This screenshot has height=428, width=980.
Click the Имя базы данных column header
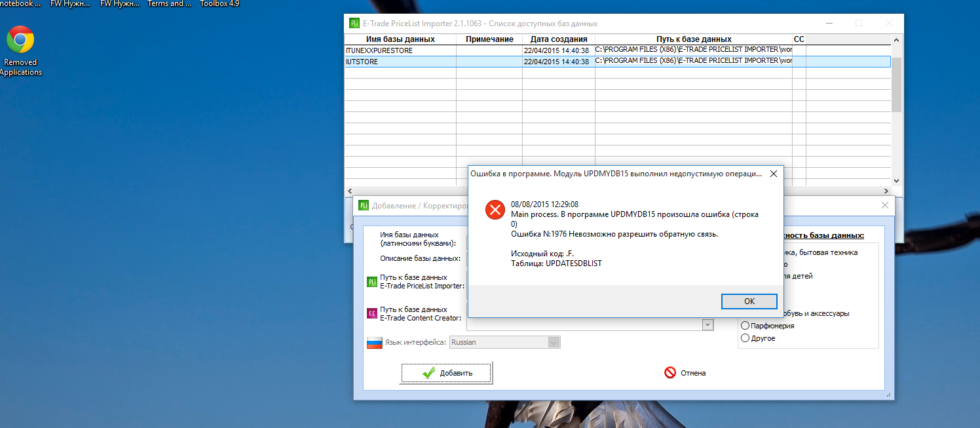[x=400, y=39]
